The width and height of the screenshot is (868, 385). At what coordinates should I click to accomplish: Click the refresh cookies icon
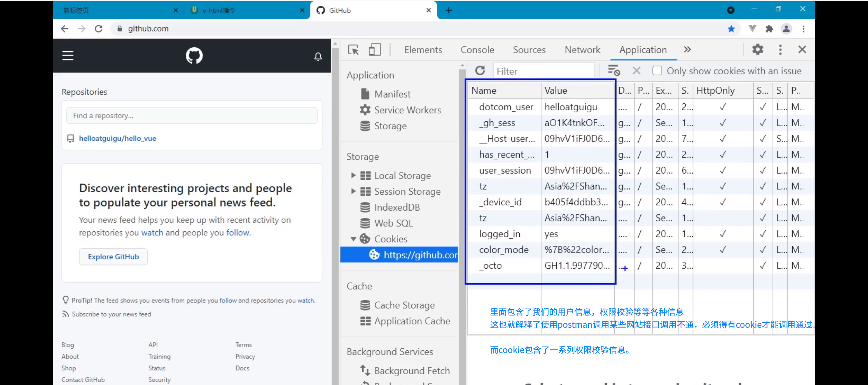[x=480, y=71]
